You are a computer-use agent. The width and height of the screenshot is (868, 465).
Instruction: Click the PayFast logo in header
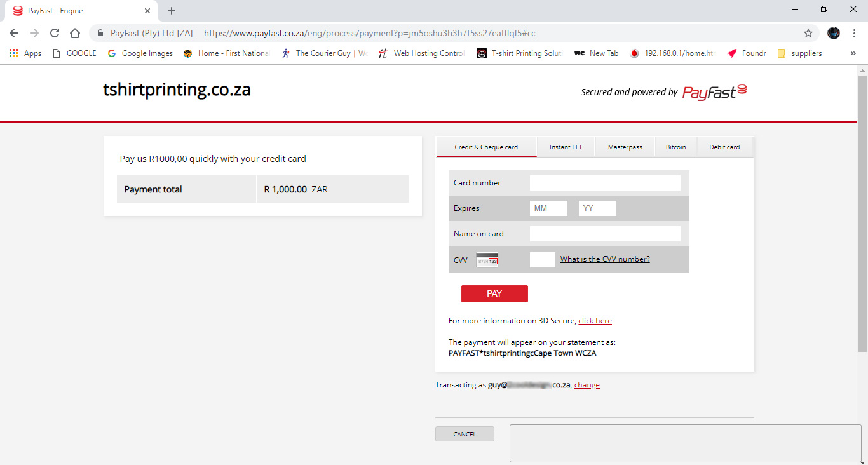(x=715, y=92)
